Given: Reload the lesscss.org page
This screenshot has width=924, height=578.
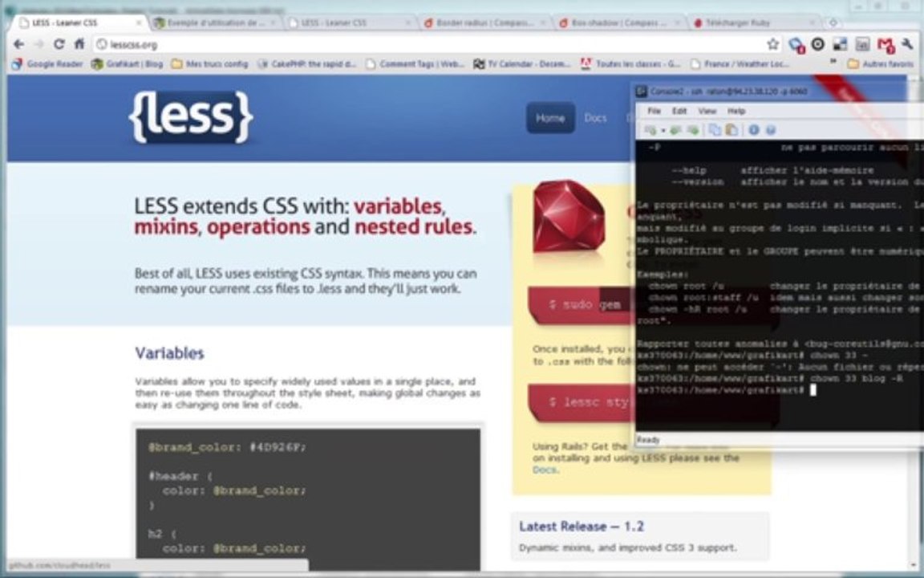Looking at the screenshot, I should (59, 44).
